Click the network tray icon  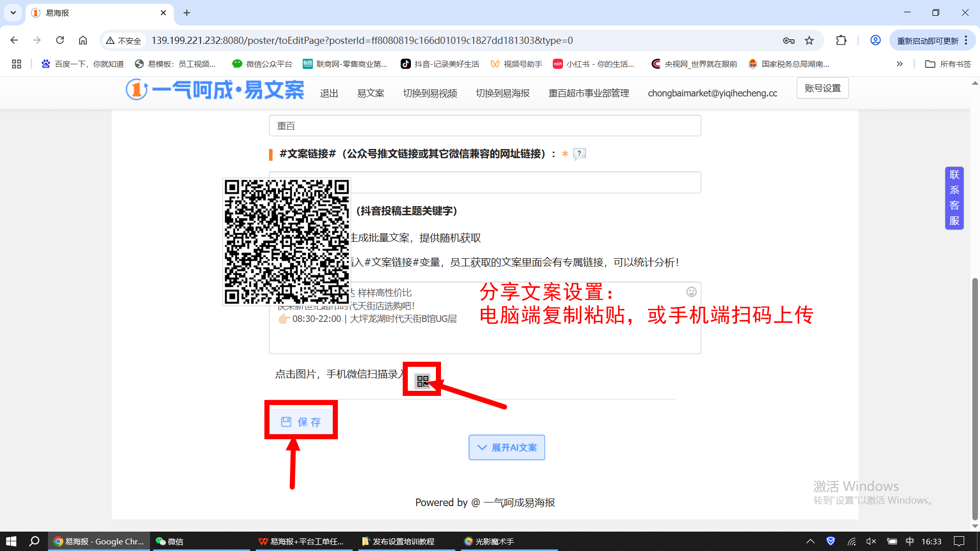851,541
